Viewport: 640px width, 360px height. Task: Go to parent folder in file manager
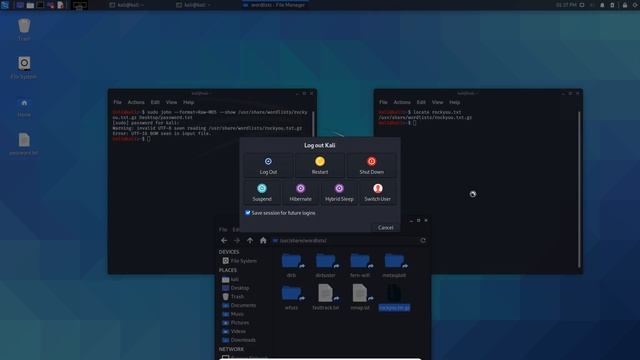point(250,240)
